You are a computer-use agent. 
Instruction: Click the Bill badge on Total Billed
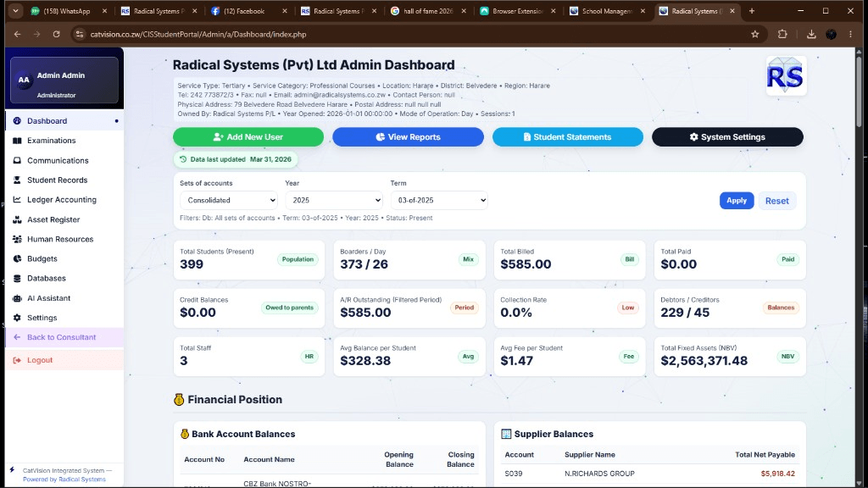[x=630, y=259]
